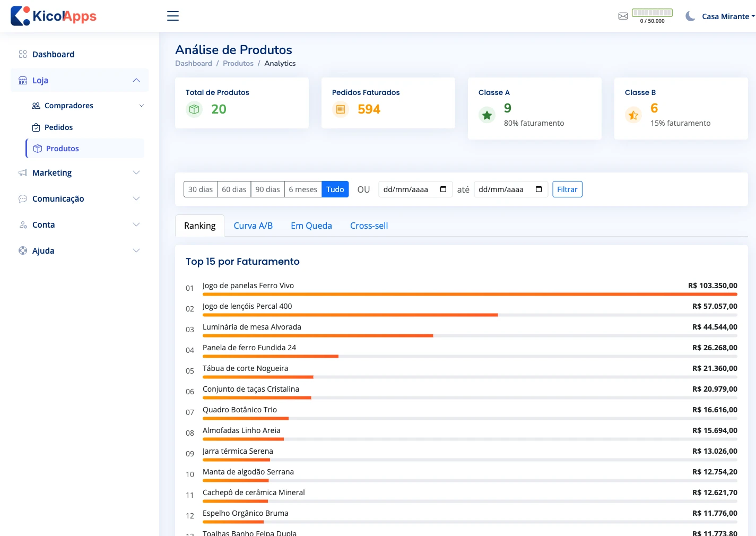756x536 pixels.
Task: Switch to the Curva A/B tab
Action: pos(253,226)
